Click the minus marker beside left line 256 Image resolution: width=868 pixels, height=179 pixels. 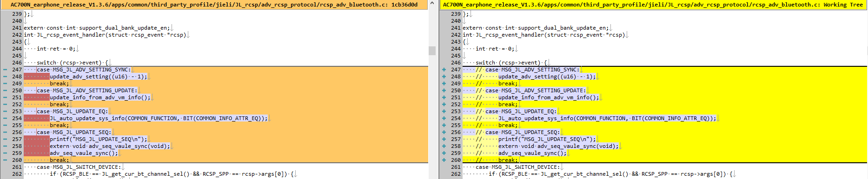click(x=5, y=132)
